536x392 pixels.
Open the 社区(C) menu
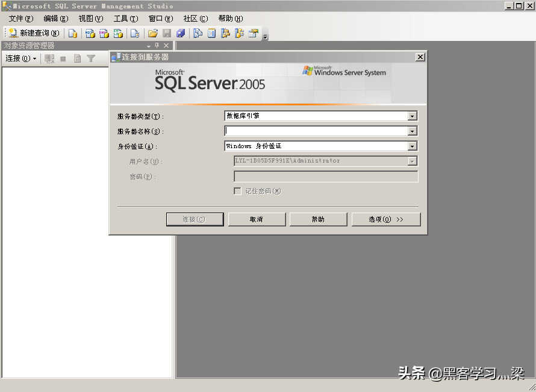tap(196, 19)
